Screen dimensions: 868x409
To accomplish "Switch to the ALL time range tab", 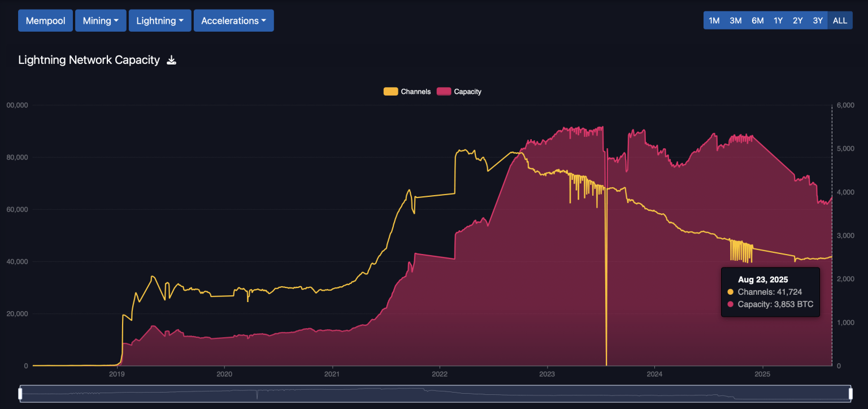I will (840, 20).
